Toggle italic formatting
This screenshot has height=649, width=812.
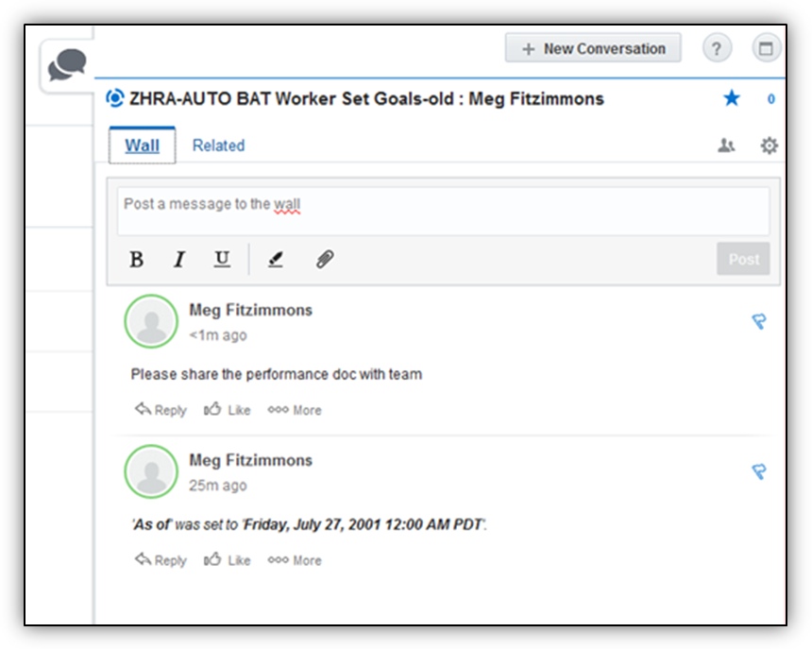pyautogui.click(x=179, y=259)
